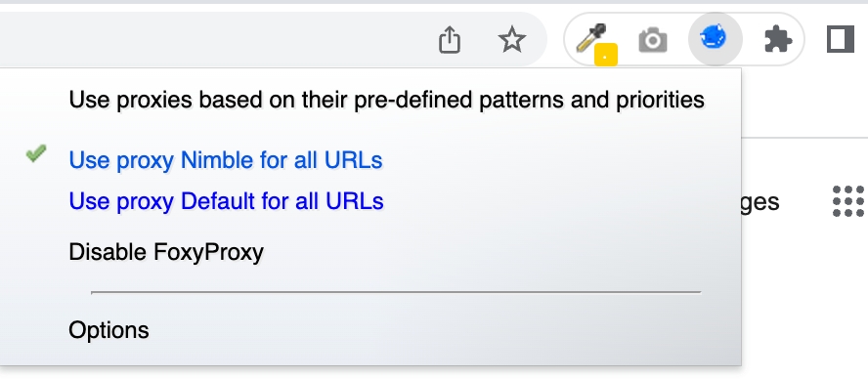Click the gray tab strip above toolbar
This screenshot has height=379, width=868.
point(434,2)
